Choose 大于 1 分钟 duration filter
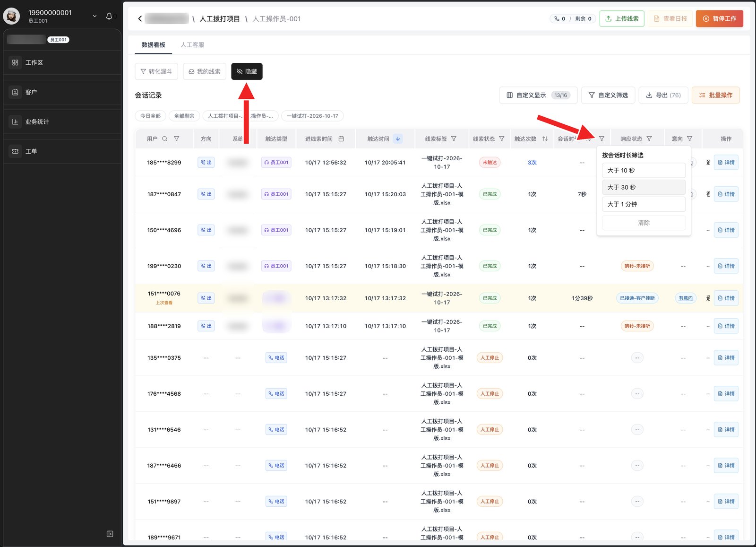The image size is (756, 547). coord(644,204)
